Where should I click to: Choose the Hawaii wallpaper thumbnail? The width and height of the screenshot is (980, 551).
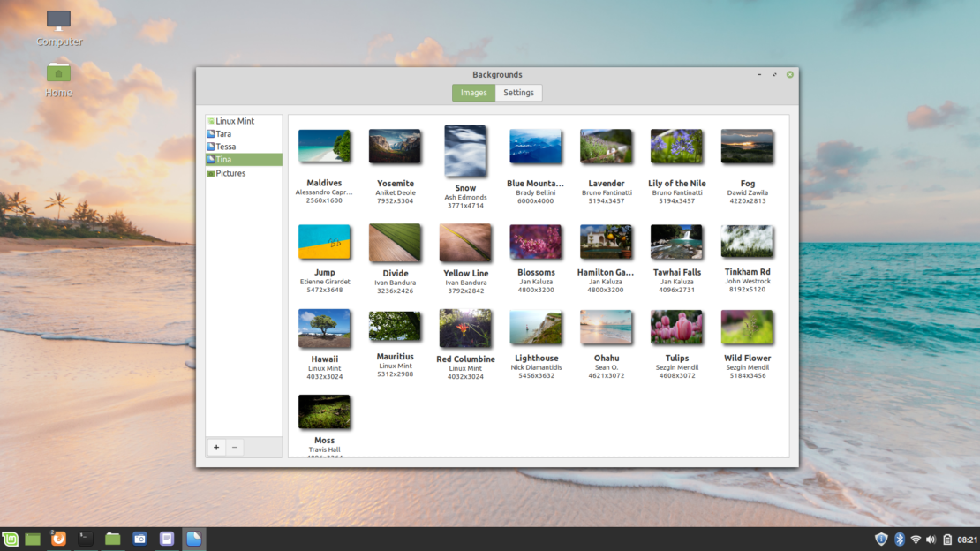(x=324, y=328)
